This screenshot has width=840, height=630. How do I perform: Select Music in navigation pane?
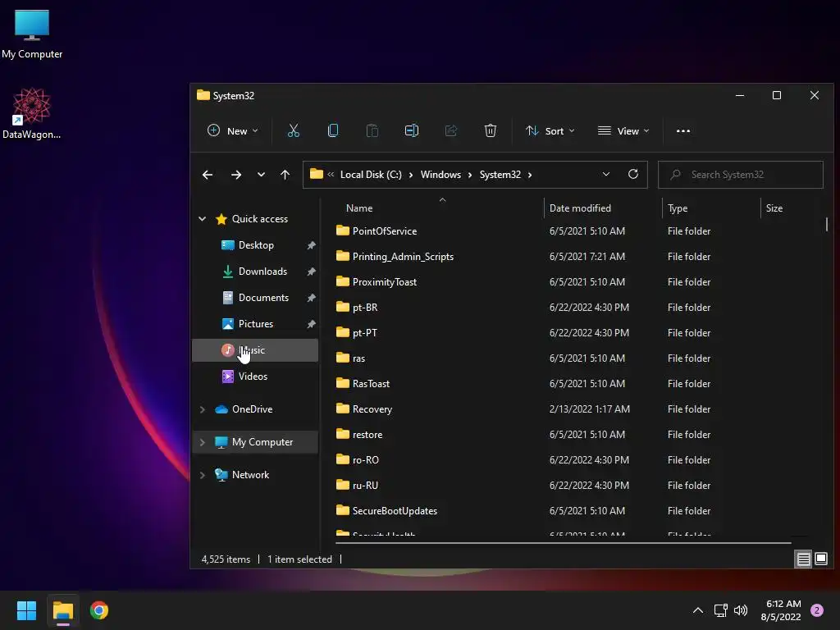(x=255, y=350)
